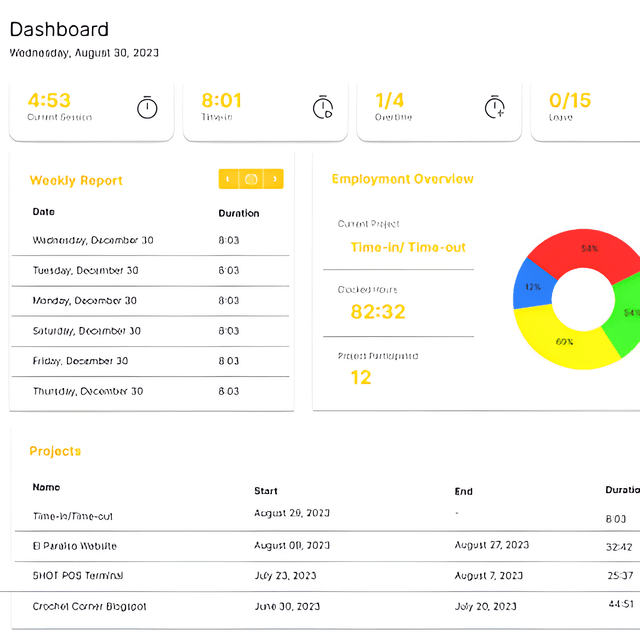This screenshot has width=640, height=640.
Task: Click the Clocked Hours 82:32 value
Action: click(378, 312)
